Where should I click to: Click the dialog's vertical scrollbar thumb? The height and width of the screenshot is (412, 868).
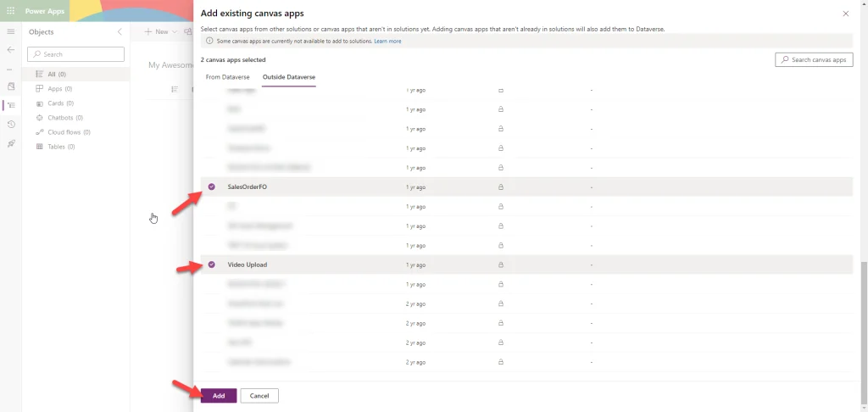pyautogui.click(x=863, y=332)
